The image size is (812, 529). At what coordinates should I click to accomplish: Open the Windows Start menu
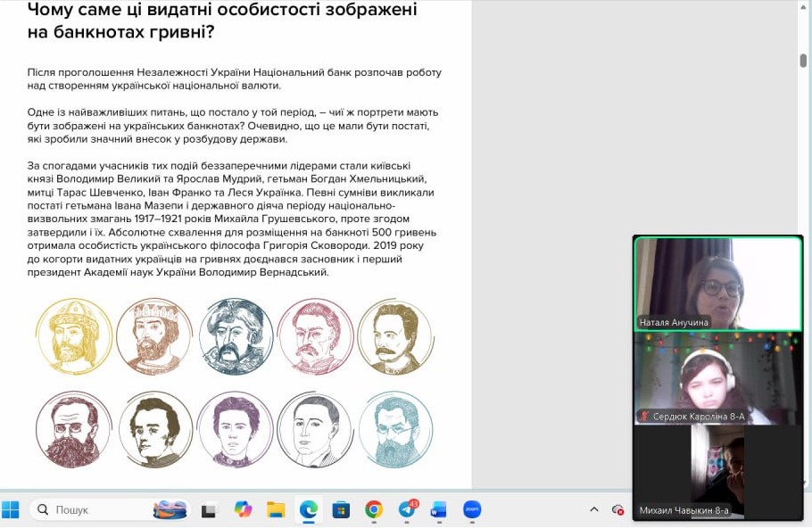(11, 509)
